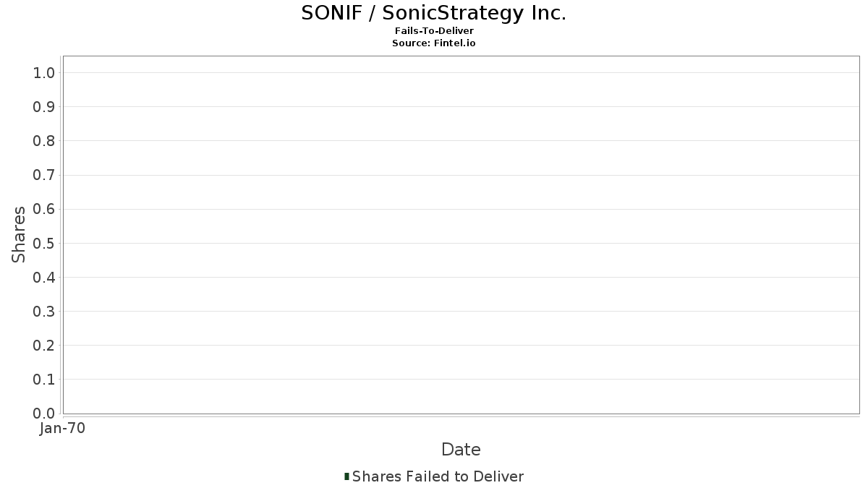Toggle the "Shares Failed to Deliver" legend label
This screenshot has height=488, width=868.
tap(438, 476)
